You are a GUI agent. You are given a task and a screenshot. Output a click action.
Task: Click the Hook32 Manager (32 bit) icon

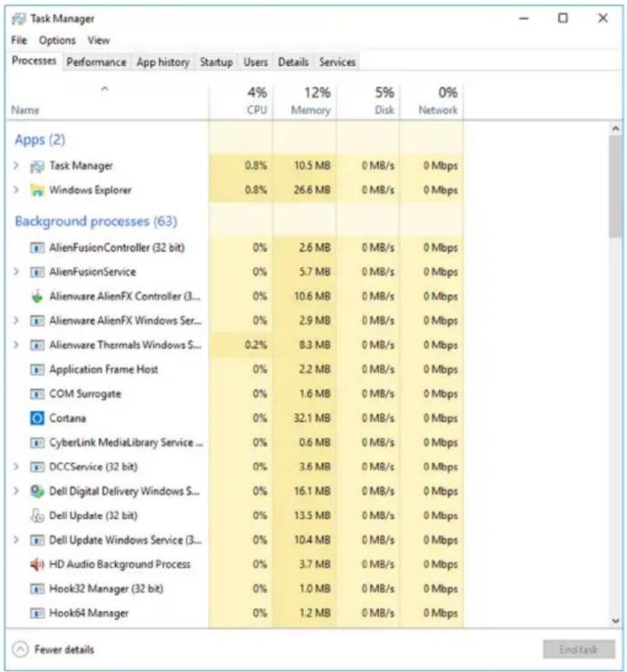(x=37, y=589)
